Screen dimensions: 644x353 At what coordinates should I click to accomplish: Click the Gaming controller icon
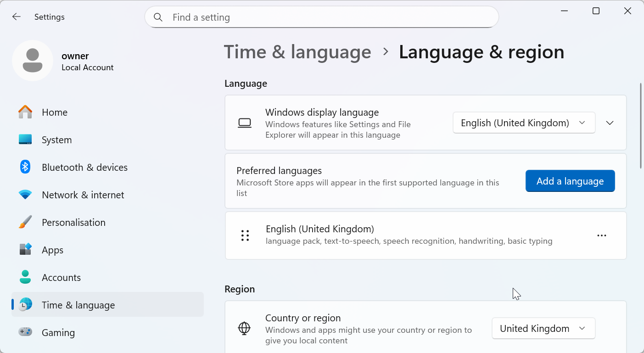tap(25, 332)
